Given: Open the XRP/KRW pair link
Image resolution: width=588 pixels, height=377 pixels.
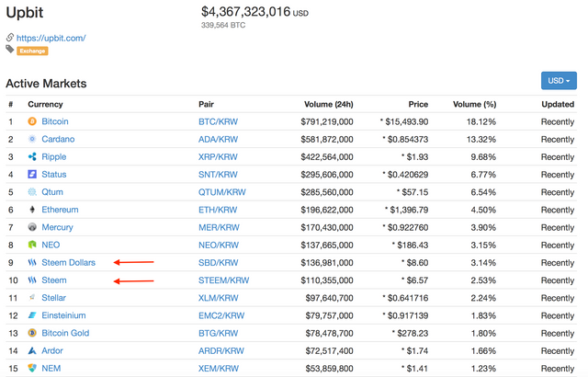Looking at the screenshot, I should tap(218, 157).
